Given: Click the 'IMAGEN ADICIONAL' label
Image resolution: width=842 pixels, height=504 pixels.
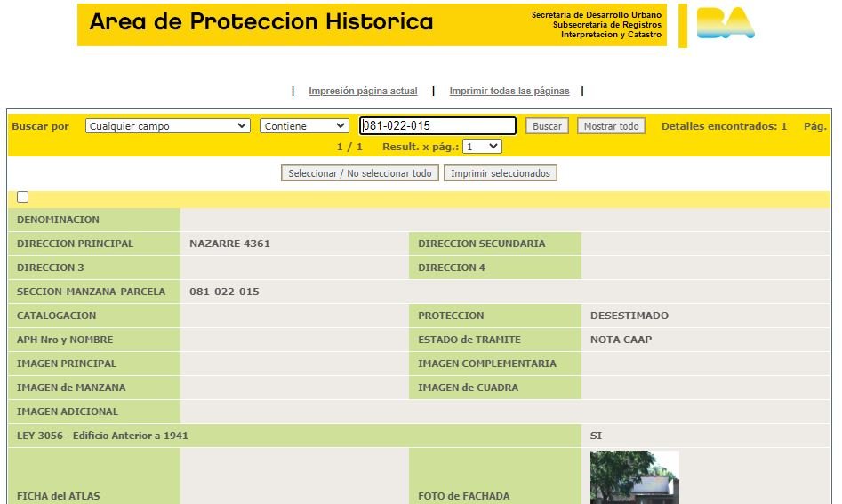Looking at the screenshot, I should 67,412.
